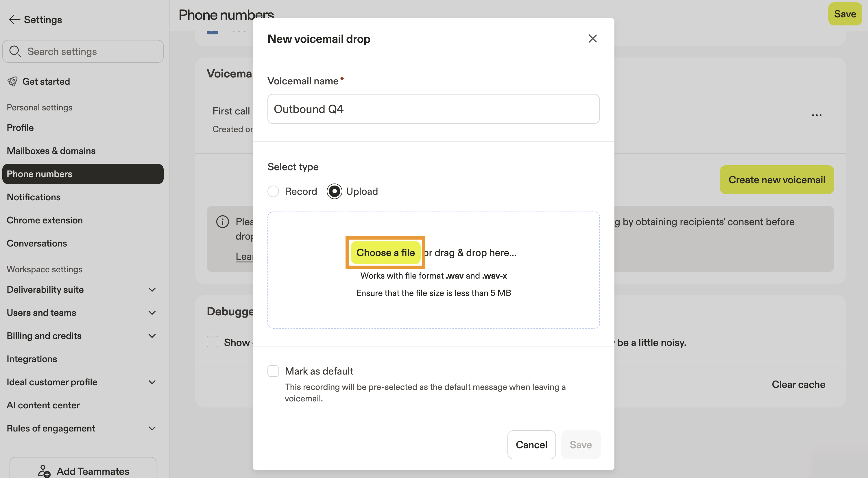The image size is (868, 478).
Task: Expand Rules of engagement section
Action: coord(152,429)
